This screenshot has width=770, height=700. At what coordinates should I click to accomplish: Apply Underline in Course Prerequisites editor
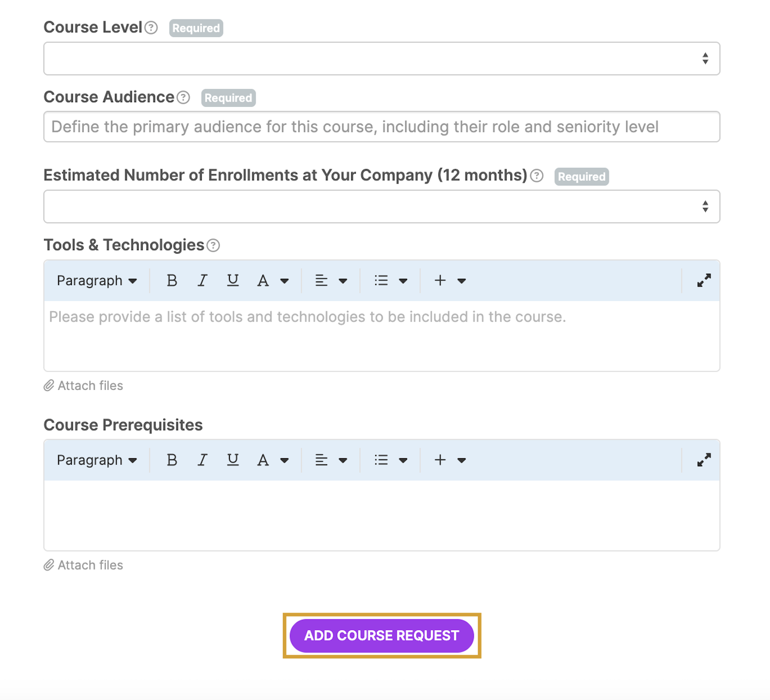click(233, 460)
